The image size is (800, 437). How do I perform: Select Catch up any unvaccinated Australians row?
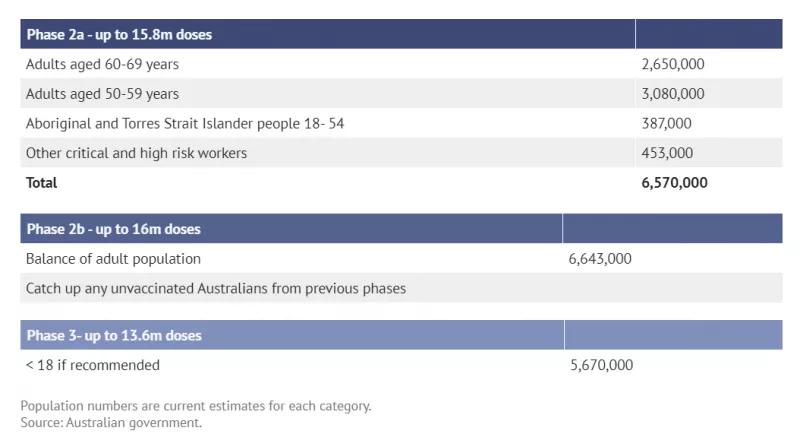pos(401,288)
